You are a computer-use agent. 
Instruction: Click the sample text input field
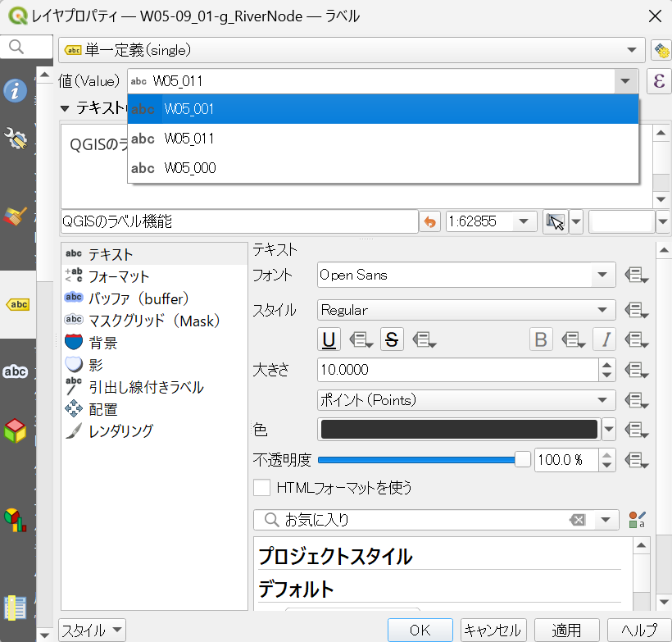(239, 221)
